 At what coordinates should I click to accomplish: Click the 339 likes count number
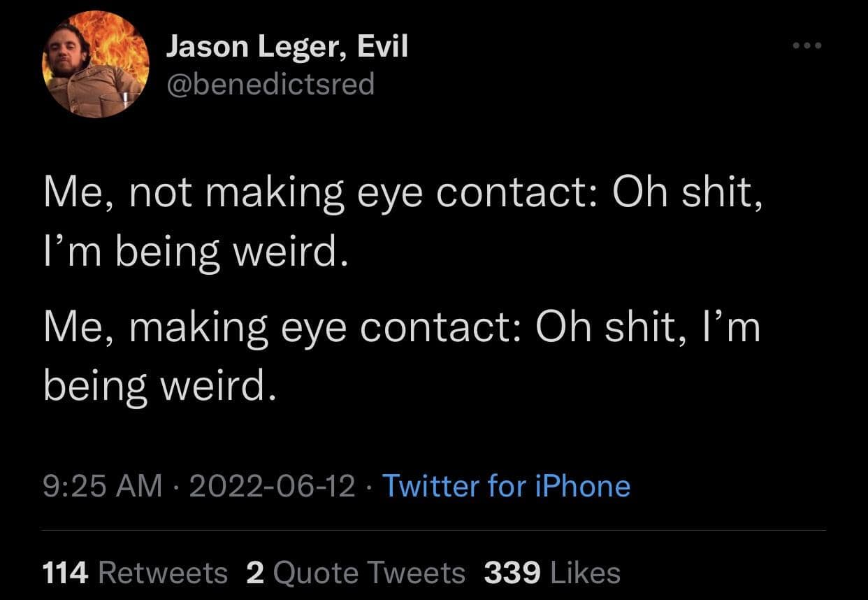click(512, 573)
